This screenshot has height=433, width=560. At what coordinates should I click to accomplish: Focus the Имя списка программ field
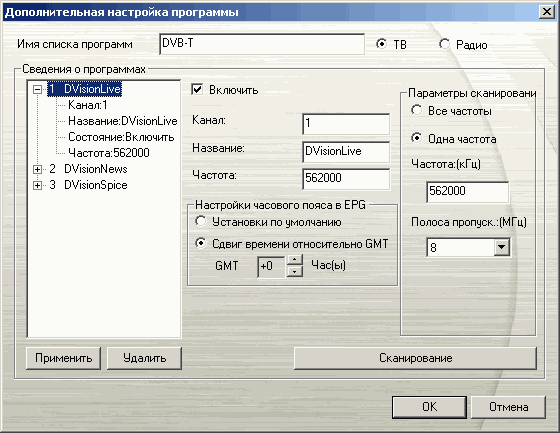262,44
